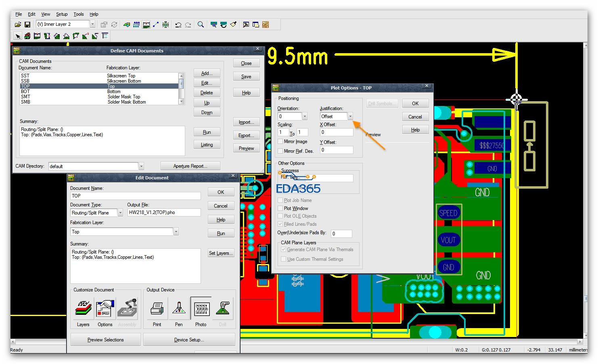The image size is (598, 364).
Task: Click the Open folder toolbar icon
Action: [18, 25]
